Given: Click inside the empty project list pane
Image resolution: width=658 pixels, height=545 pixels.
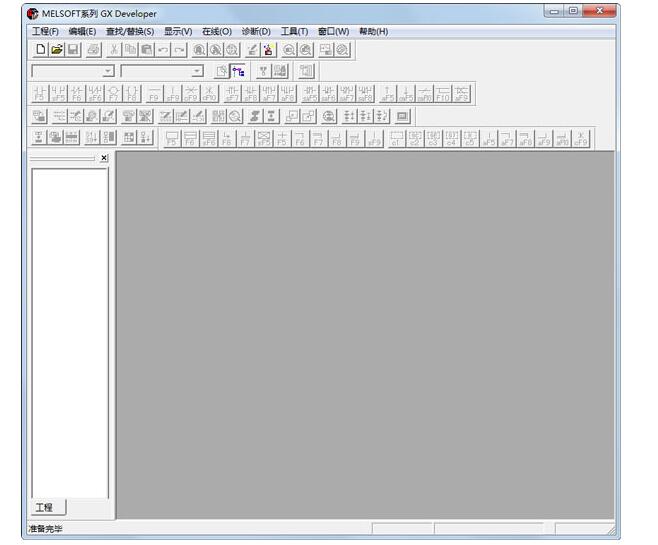Looking at the screenshot, I should coord(69,330).
